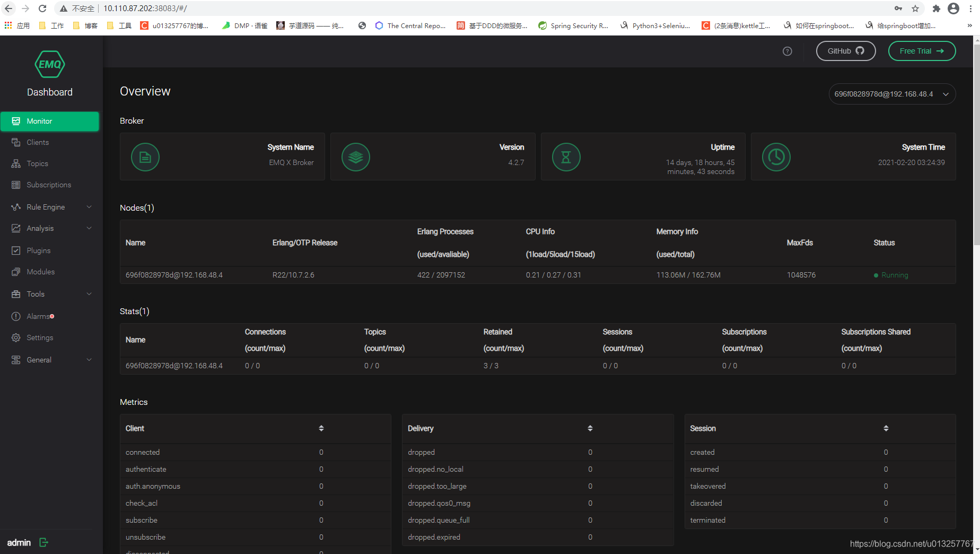Sort the Client metrics column
980x554 pixels.
pos(321,428)
